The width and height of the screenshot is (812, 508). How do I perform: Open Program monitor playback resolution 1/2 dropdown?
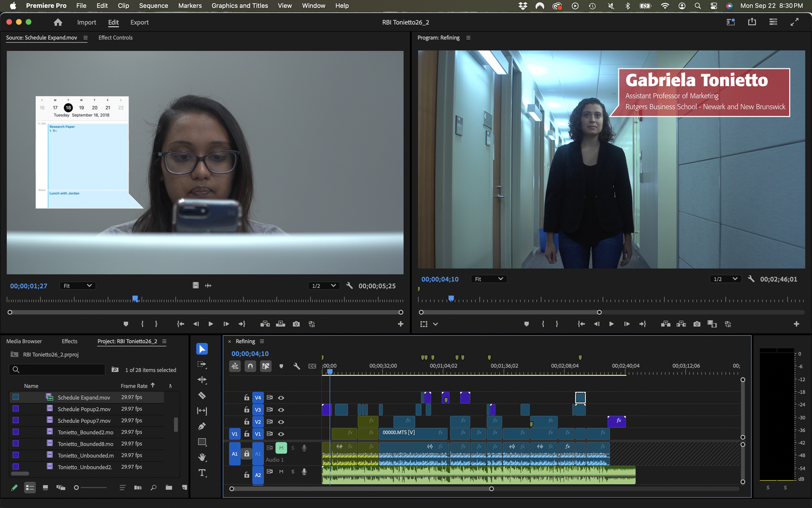[725, 279]
